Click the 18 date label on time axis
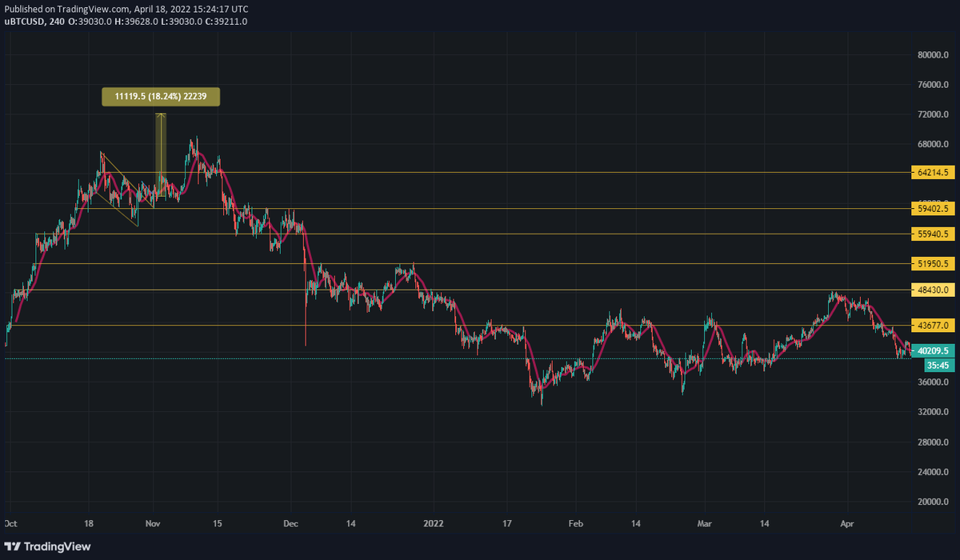The image size is (960, 560). 90,523
